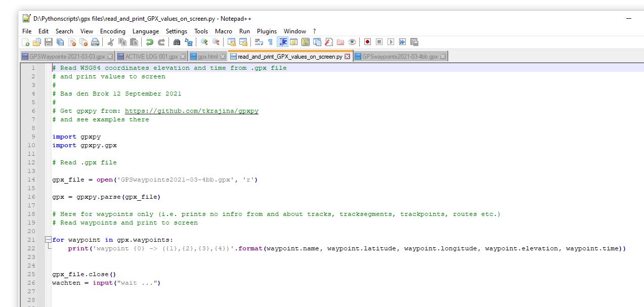Click the Cut scissors icon
The height and width of the screenshot is (307, 644).
tap(111, 42)
